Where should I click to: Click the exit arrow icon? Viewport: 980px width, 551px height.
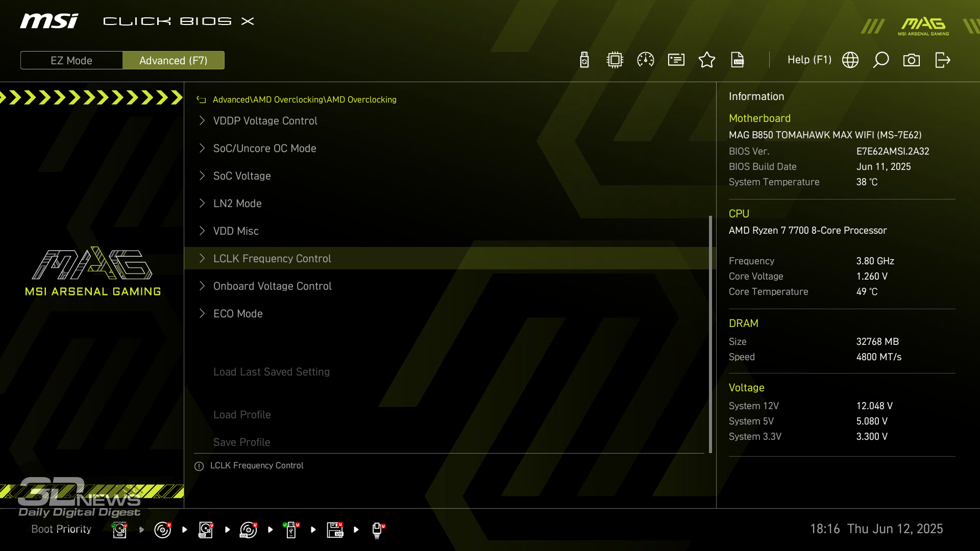[943, 60]
